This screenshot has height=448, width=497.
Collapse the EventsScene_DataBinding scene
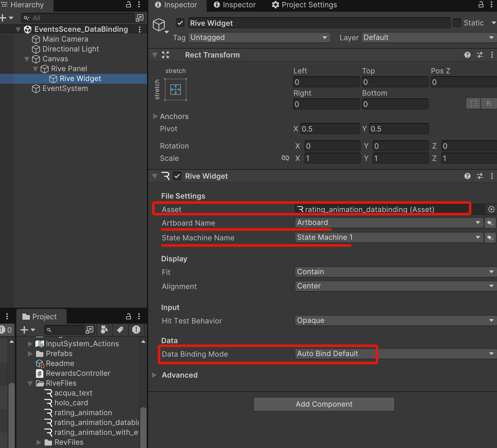point(18,30)
